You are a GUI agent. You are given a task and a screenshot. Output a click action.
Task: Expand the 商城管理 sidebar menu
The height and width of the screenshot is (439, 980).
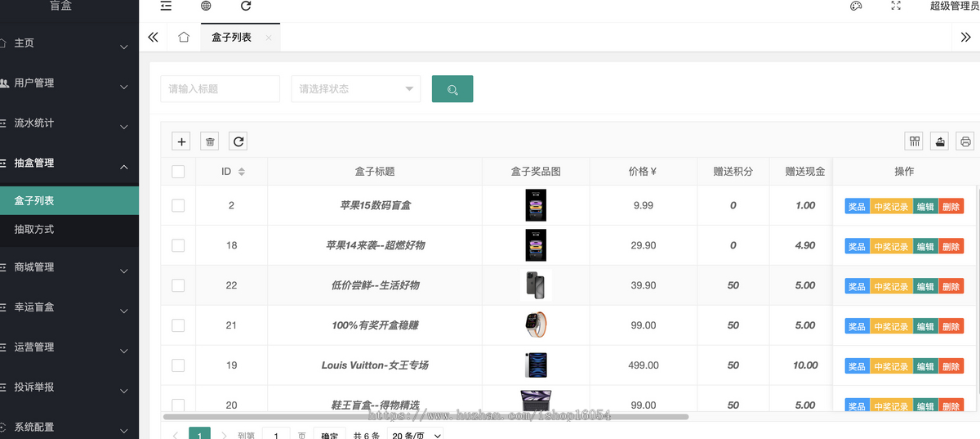pos(69,267)
